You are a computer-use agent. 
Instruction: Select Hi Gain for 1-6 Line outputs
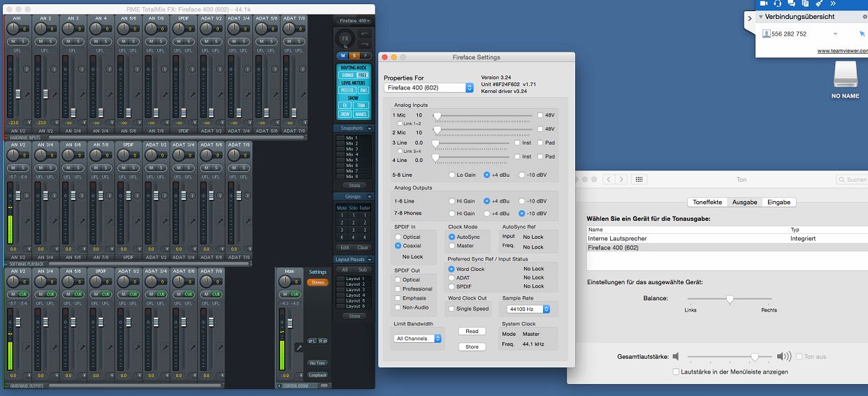451,201
